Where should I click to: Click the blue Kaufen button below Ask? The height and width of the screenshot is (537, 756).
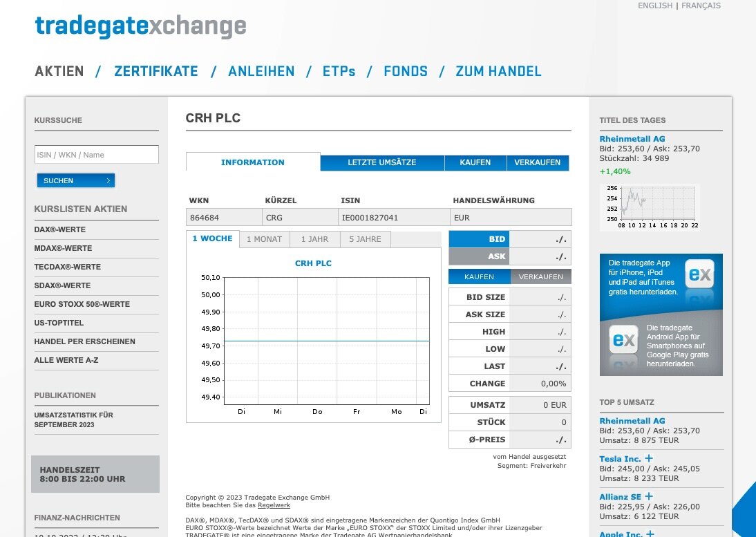coord(480,276)
